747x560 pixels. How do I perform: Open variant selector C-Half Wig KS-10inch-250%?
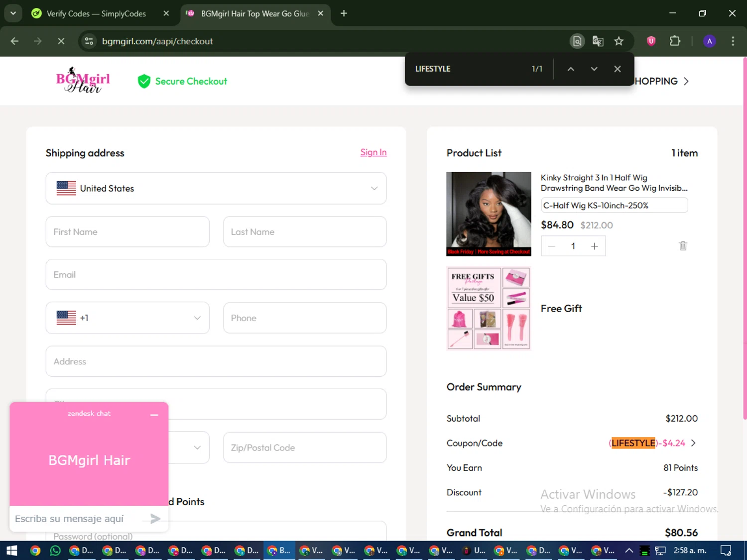(615, 205)
